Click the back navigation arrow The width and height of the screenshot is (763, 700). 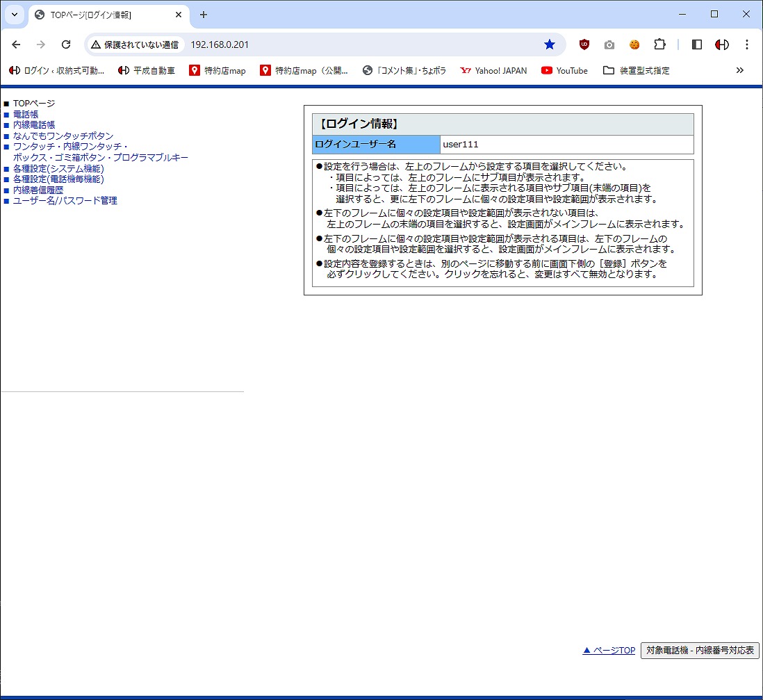[x=17, y=44]
